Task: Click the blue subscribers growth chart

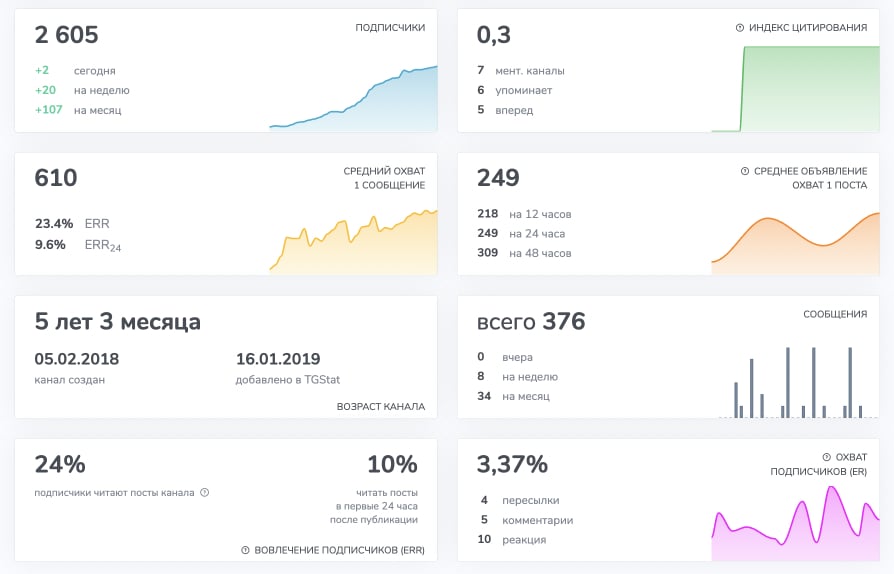Action: (353, 99)
